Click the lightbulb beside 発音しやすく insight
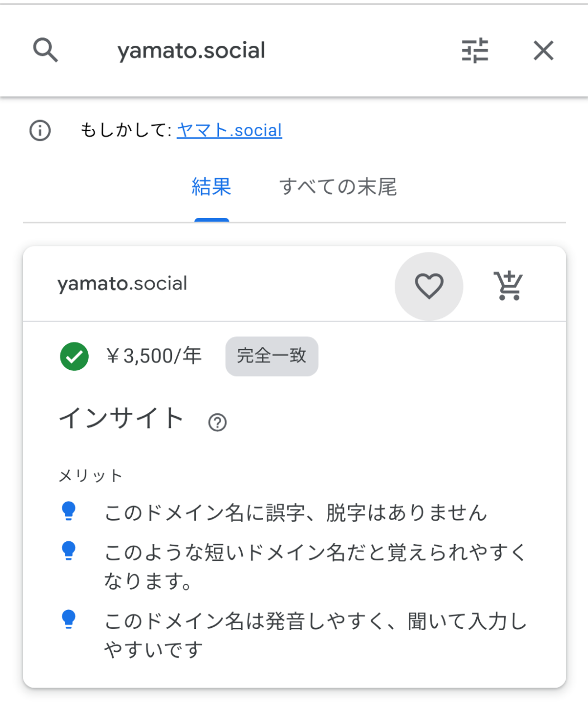This screenshot has width=588, height=715. [69, 619]
